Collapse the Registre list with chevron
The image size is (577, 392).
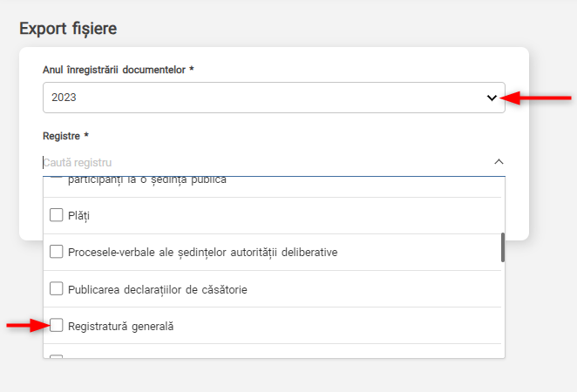coord(499,162)
